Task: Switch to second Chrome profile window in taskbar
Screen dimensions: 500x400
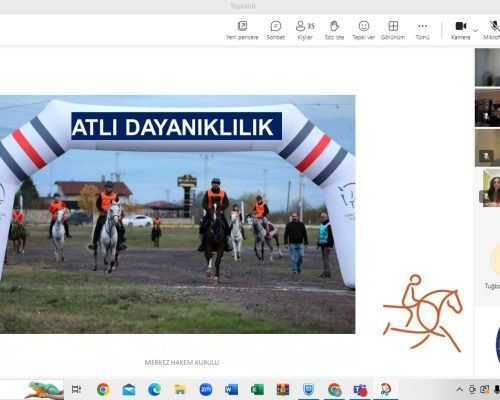Action: point(334,389)
